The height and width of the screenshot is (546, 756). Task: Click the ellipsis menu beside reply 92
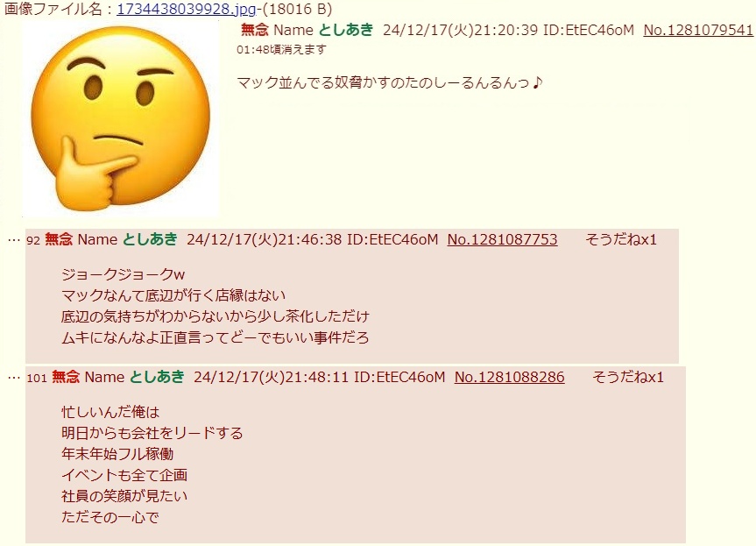point(14,240)
